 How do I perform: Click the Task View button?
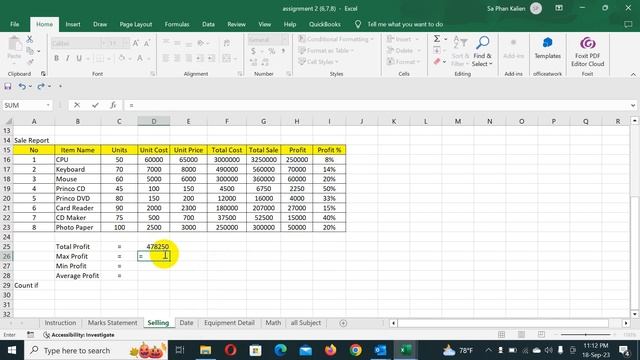point(180,350)
